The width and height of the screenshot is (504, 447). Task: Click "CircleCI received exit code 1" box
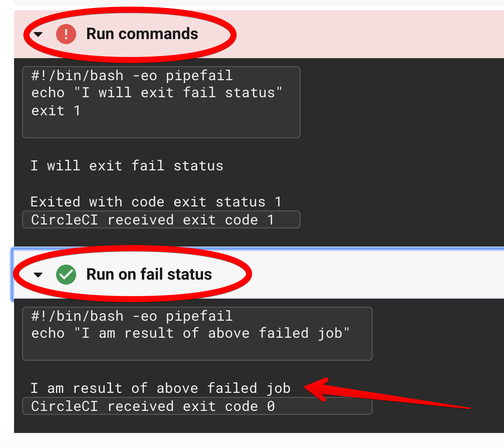point(161,220)
